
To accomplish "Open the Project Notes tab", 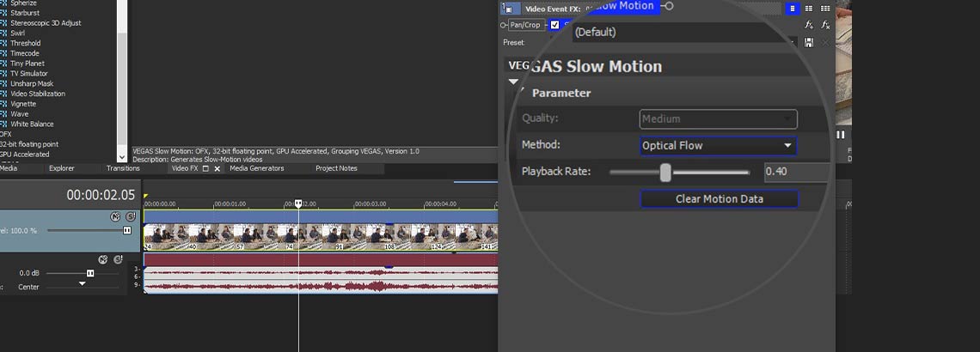I will (336, 168).
